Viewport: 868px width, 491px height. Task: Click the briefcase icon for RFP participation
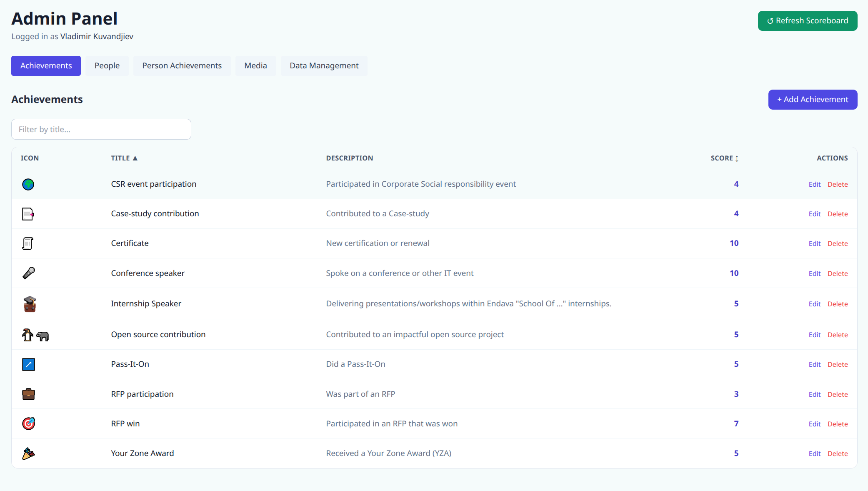[x=28, y=394]
